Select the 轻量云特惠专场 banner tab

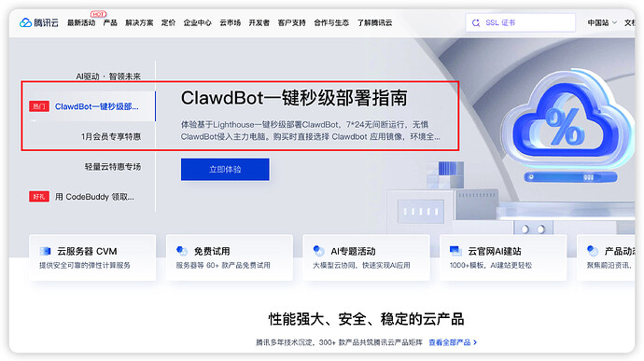113,167
